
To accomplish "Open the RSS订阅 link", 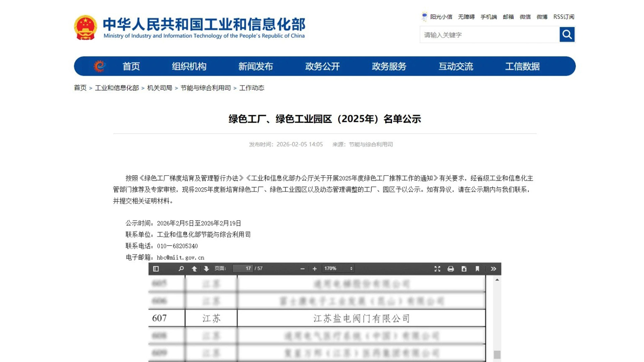I will (563, 17).
